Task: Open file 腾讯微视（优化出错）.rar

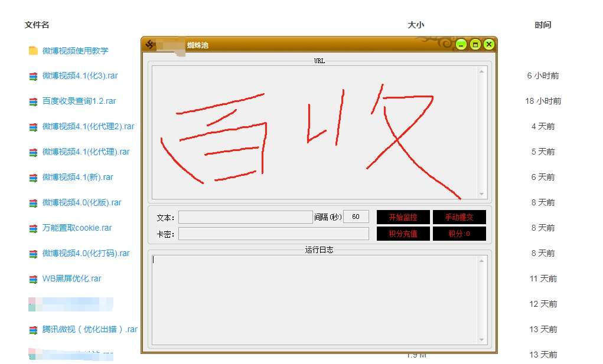Action: pyautogui.click(x=90, y=329)
